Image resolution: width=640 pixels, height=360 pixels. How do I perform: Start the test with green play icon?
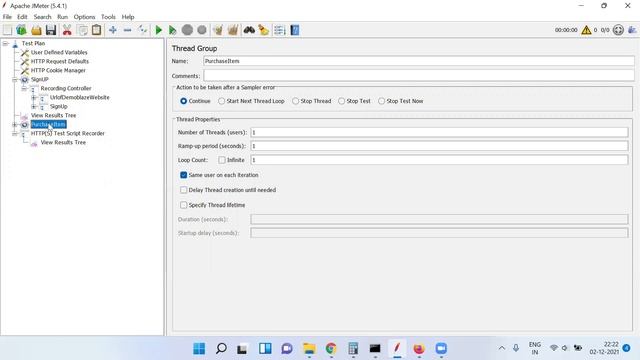(x=159, y=30)
